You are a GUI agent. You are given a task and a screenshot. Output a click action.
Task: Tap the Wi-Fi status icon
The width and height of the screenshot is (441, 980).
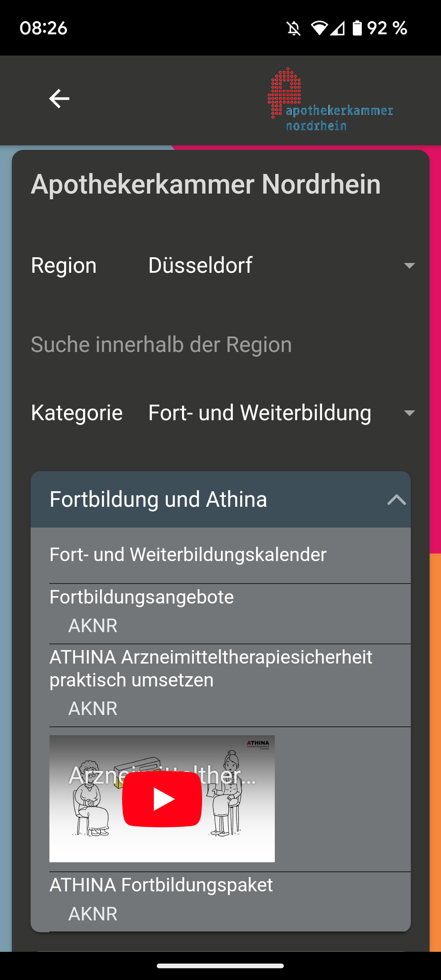click(x=319, y=28)
